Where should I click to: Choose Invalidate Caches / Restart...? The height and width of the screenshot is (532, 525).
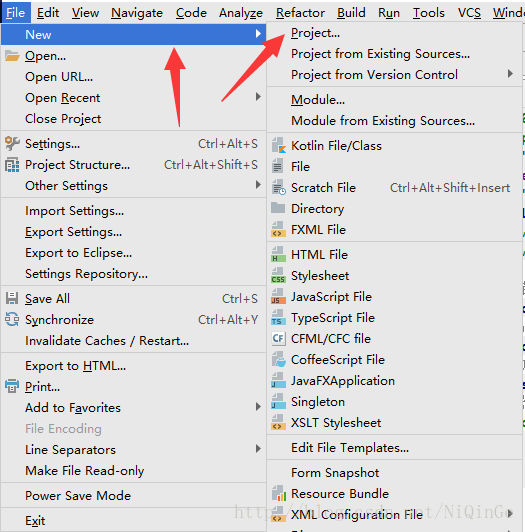107,341
